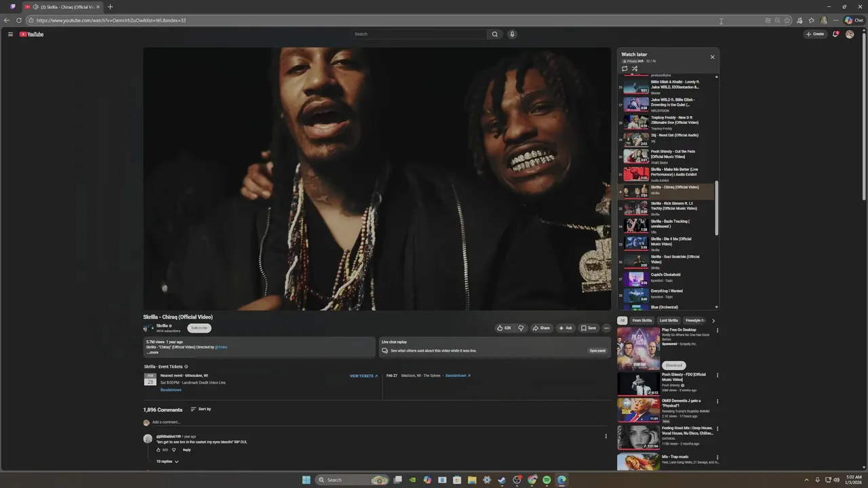Click Download on the sponsored ad
Image resolution: width=868 pixels, height=488 pixels.
tap(674, 365)
